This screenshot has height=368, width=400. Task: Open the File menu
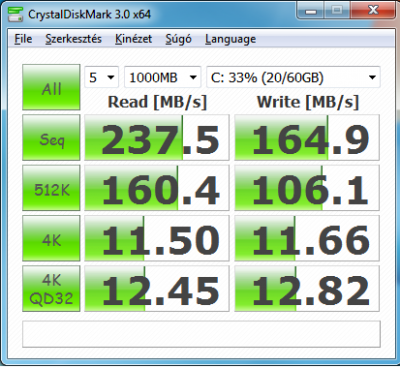(x=23, y=39)
